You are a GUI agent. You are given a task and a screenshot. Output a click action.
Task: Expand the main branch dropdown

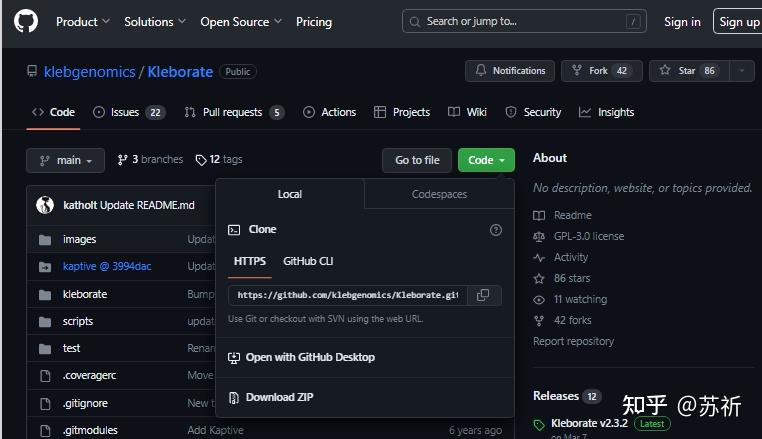pos(65,160)
